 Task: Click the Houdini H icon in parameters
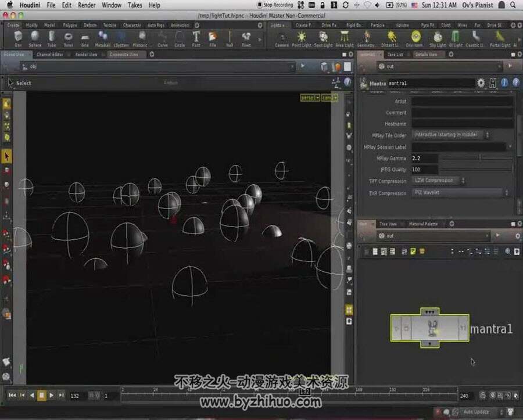pyautogui.click(x=493, y=82)
